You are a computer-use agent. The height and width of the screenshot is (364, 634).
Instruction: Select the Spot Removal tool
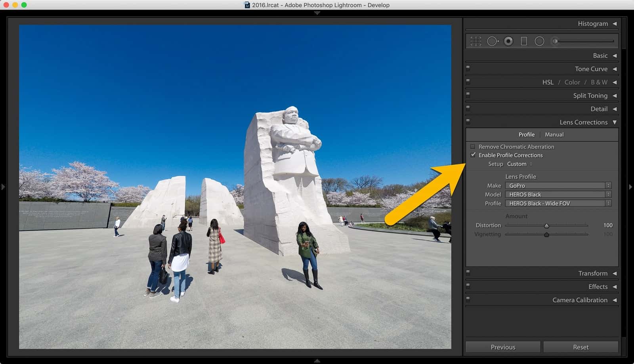click(493, 41)
